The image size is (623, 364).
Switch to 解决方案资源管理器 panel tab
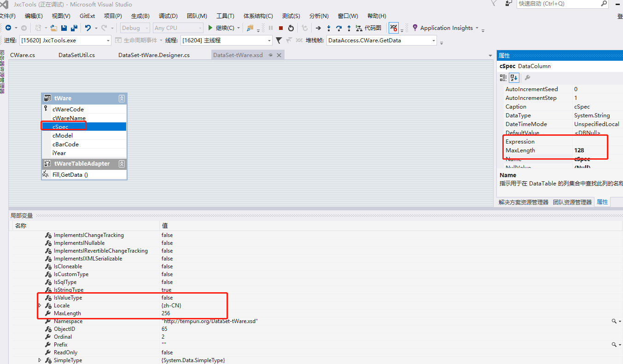coord(524,202)
